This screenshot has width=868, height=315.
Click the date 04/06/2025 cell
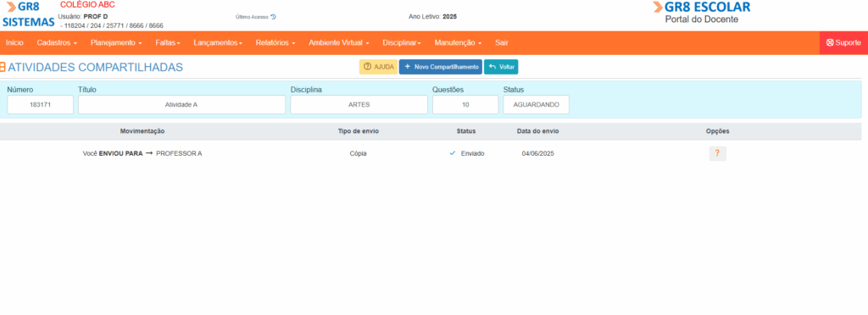[537, 153]
